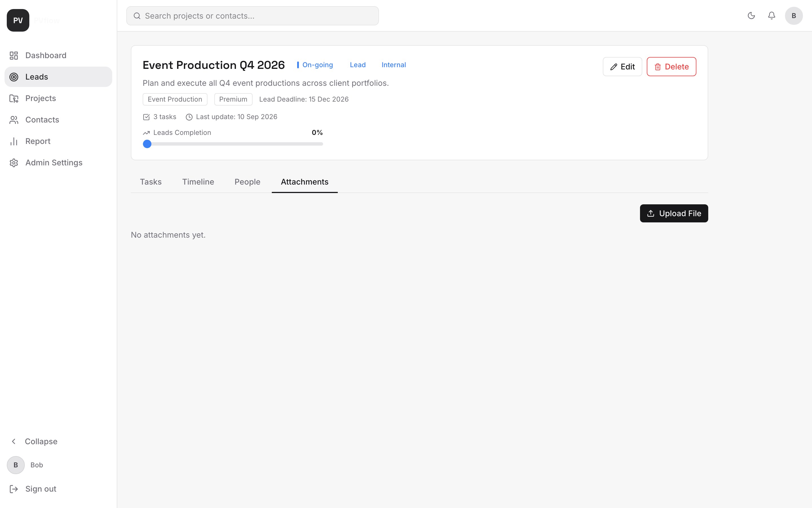Viewport: 812px width, 508px height.
Task: Toggle dark mode with moon icon
Action: (x=751, y=16)
